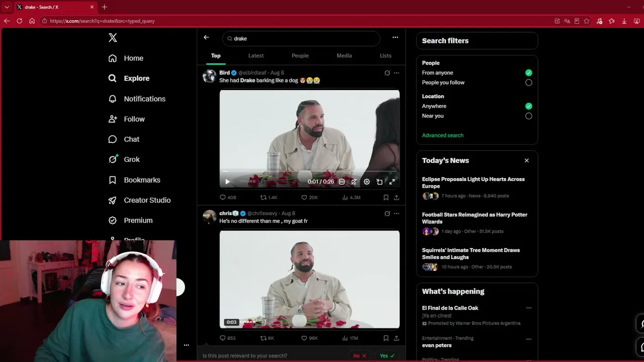Open video settings gear on Bird's video
The height and width of the screenshot is (362, 644).
click(367, 182)
